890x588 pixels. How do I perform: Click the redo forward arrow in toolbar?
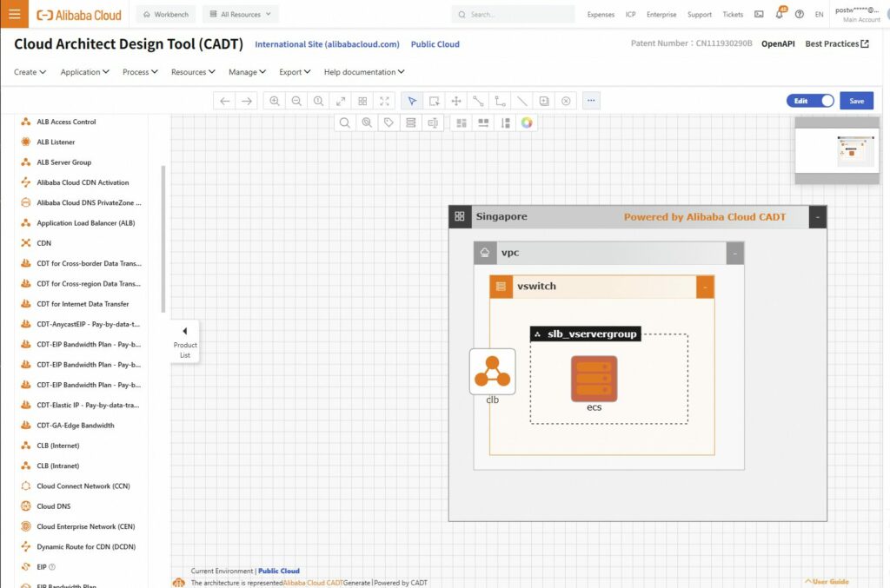coord(247,101)
